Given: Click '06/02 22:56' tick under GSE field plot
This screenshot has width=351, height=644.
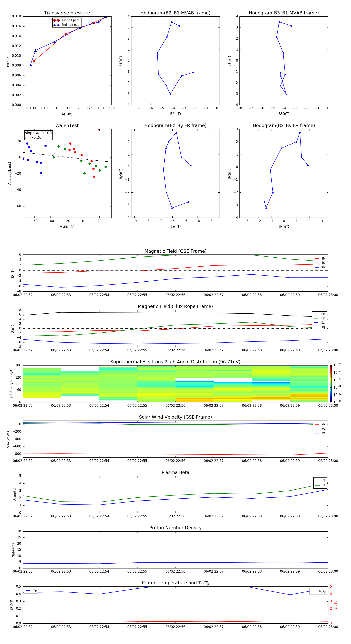Looking at the screenshot, I should click(175, 295).
